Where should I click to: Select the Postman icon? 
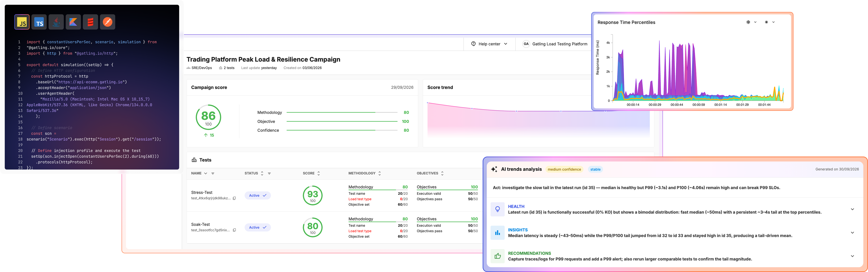tap(108, 22)
